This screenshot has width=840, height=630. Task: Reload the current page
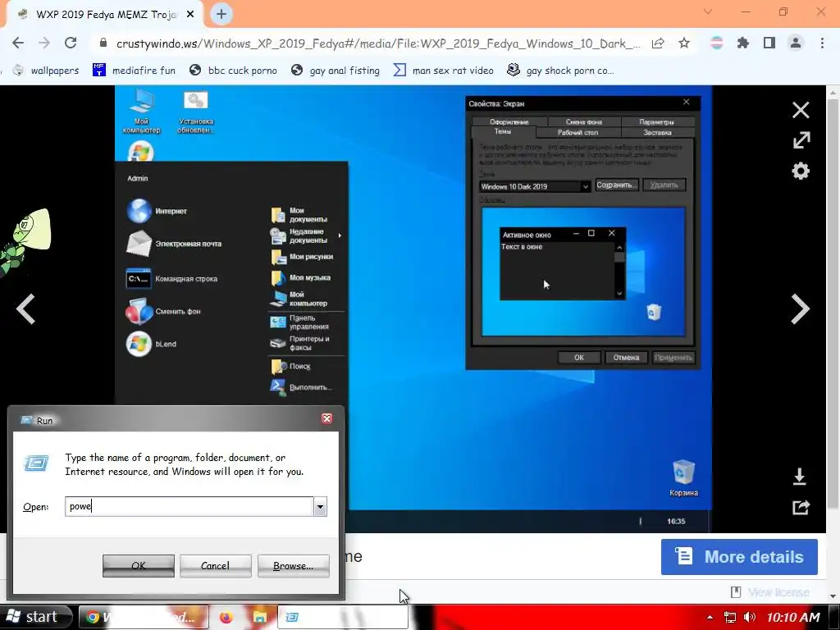point(71,43)
